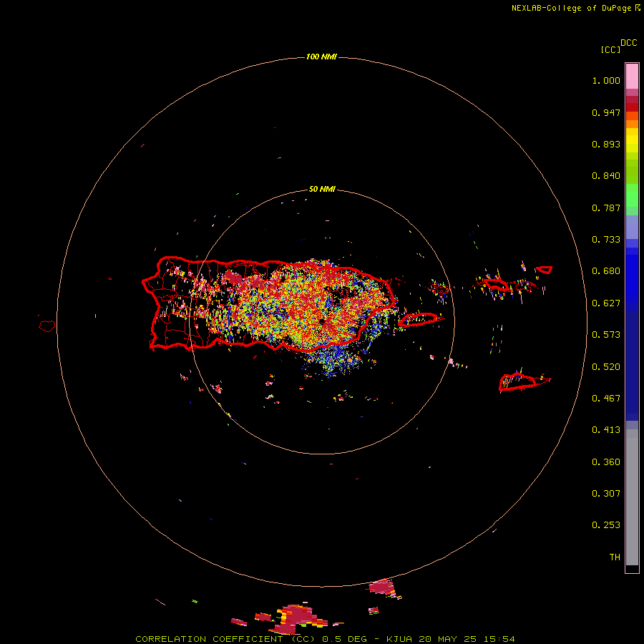This screenshot has width=644, height=644.
Task: Click the TH threshold label
Action: coord(615,557)
